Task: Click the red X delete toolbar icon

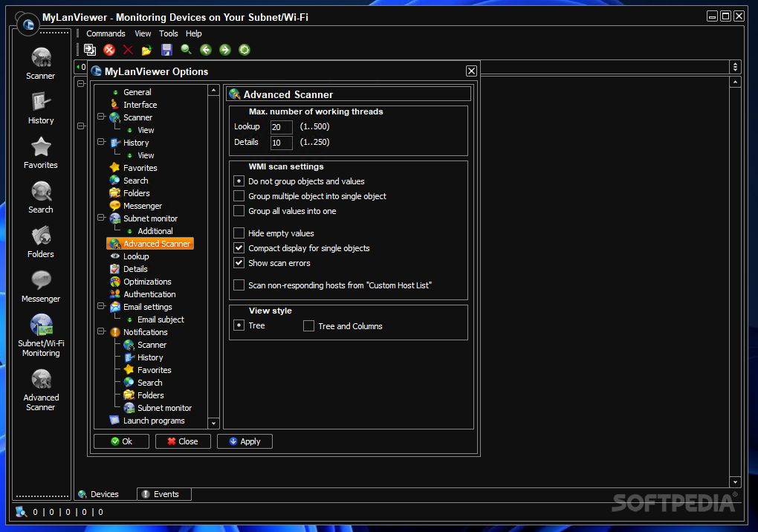Action: point(128,50)
